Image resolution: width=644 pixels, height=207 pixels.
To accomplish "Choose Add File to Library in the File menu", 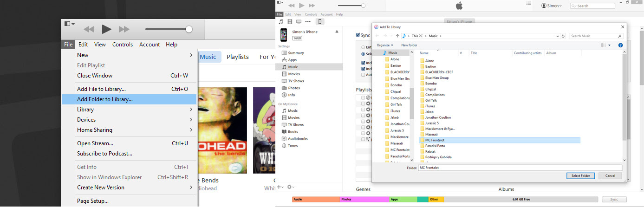I will tap(130, 89).
